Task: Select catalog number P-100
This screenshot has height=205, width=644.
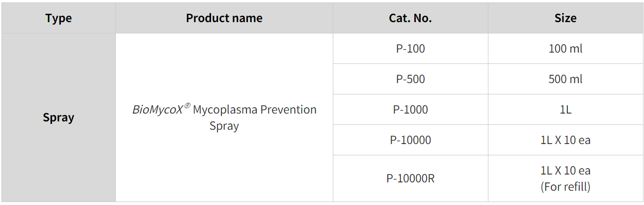Action: coord(410,49)
